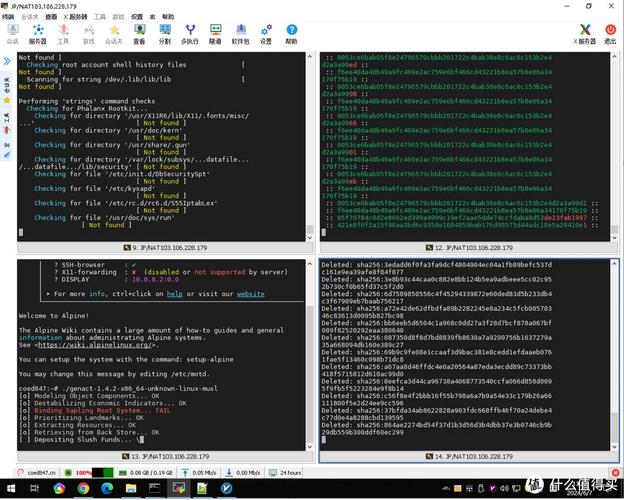
Task: Click the download speed 0.00 Mb/s indicator
Action: click(x=243, y=473)
